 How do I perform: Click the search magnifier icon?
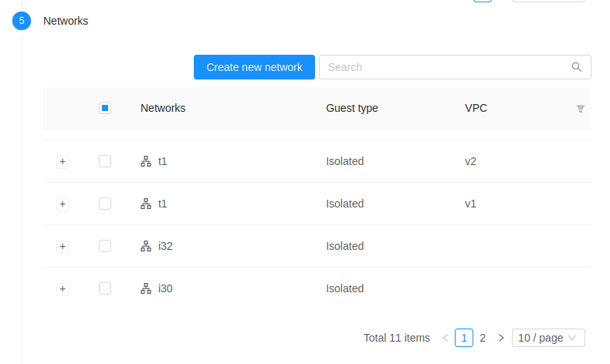[x=576, y=67]
